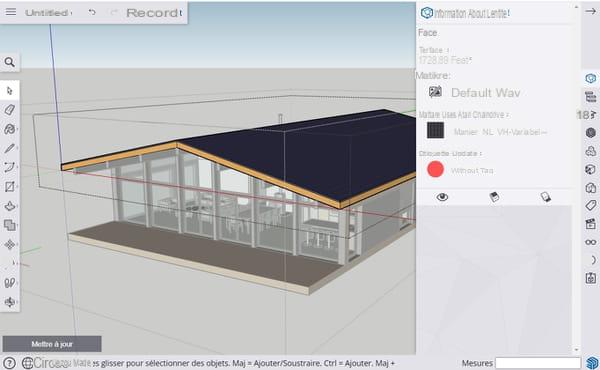Activate the Push/Pull tool
Viewport: 600px width, 370px height.
click(10, 206)
